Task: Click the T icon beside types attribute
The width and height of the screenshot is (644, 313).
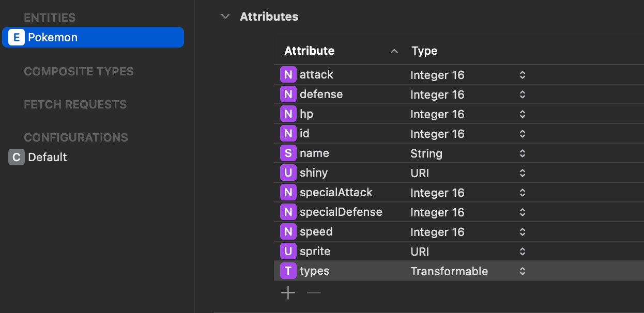Action: (288, 271)
